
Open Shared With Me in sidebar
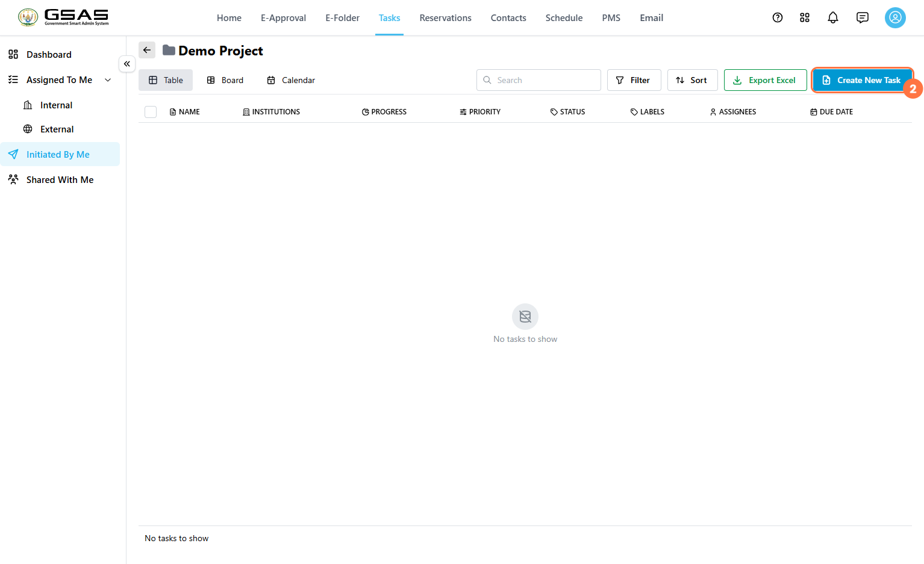pos(60,180)
